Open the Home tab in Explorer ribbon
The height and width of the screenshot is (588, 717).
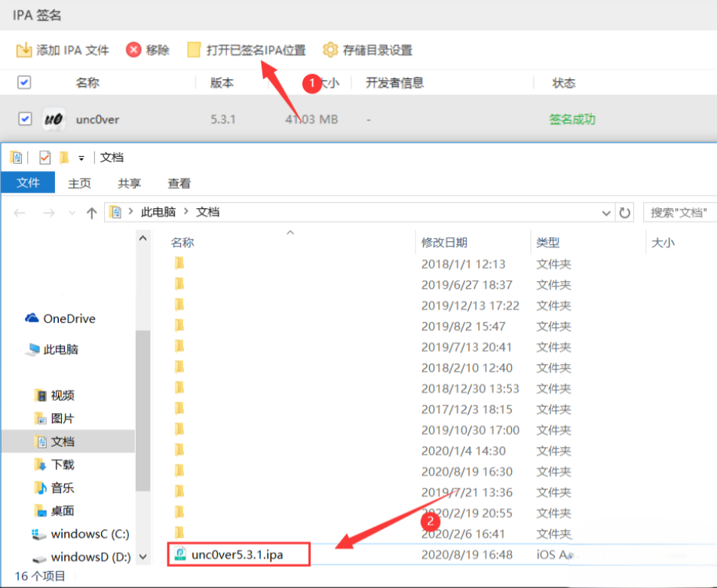click(80, 183)
